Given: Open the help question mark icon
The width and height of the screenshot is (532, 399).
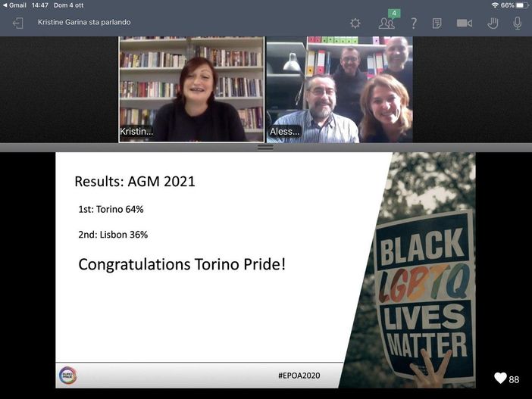Looking at the screenshot, I should (x=414, y=23).
